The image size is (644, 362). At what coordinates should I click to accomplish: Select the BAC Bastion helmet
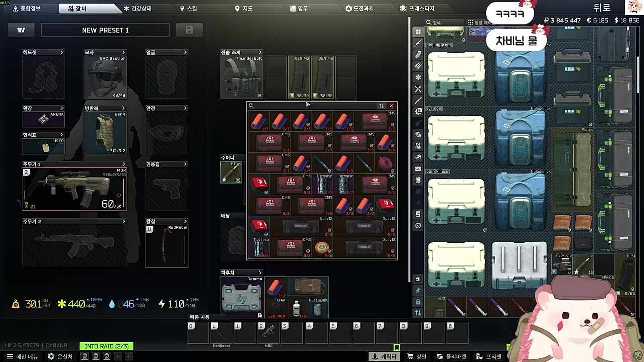[x=105, y=77]
